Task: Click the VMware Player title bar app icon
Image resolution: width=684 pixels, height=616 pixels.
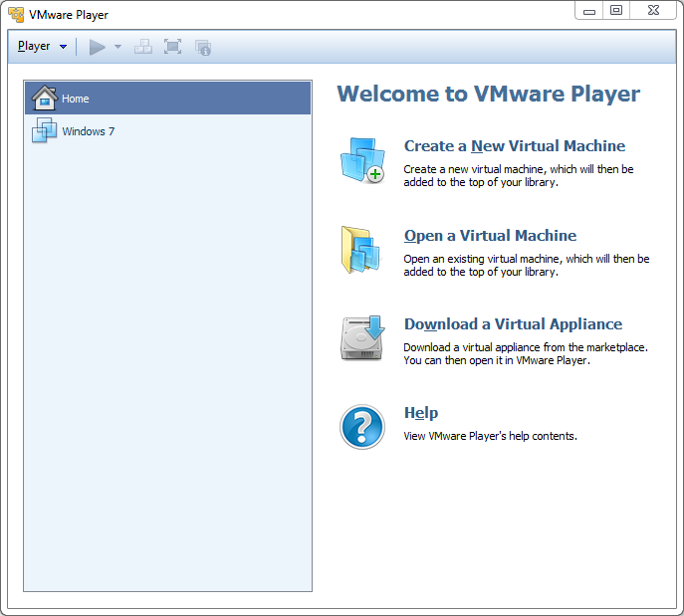Action: 16,15
